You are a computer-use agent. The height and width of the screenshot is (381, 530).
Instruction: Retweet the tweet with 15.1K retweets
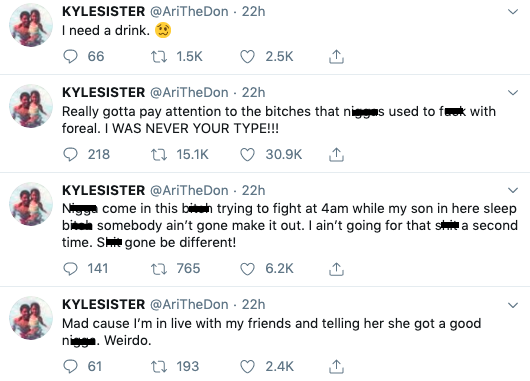tap(159, 154)
